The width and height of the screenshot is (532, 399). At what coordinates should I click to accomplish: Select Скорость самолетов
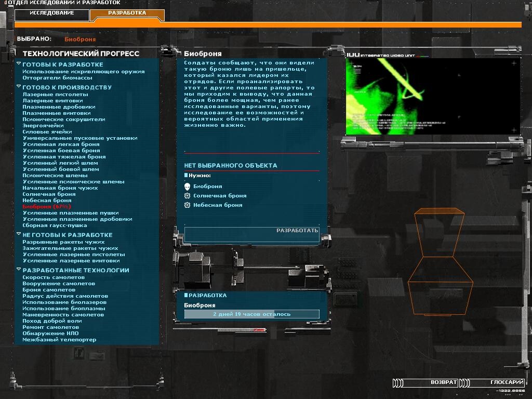coord(54,277)
